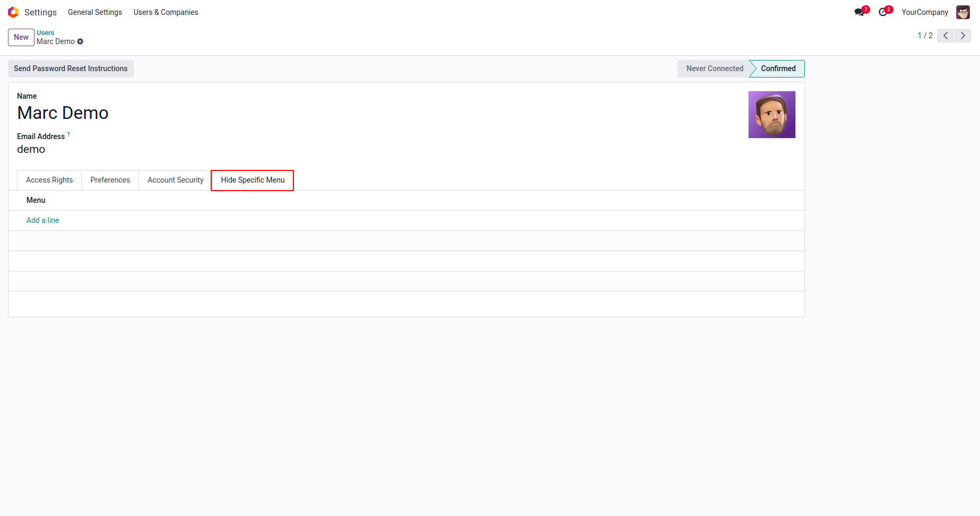The width and height of the screenshot is (980, 516).
Task: Go to the previous user record
Action: pyautogui.click(x=946, y=36)
